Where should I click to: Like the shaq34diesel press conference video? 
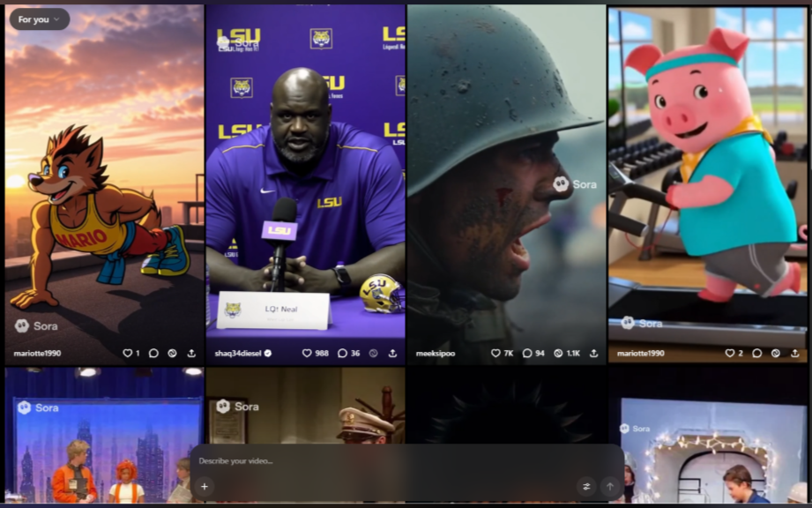(x=307, y=353)
